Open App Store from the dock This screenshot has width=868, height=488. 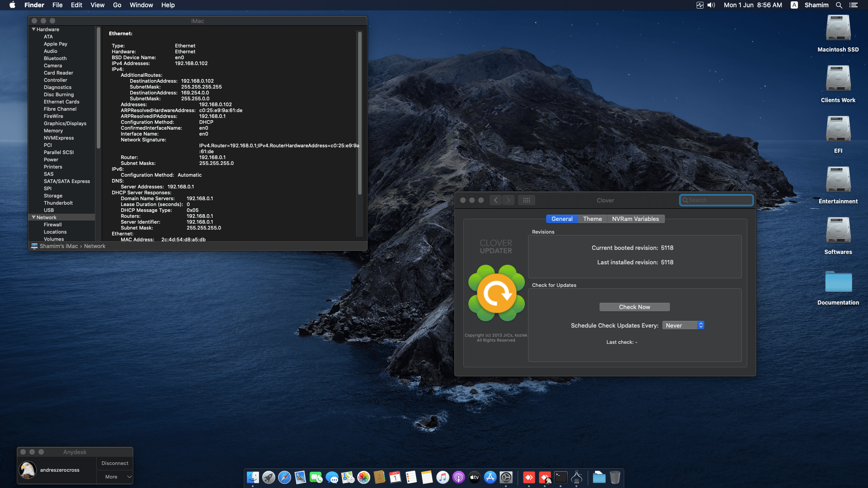click(x=490, y=477)
